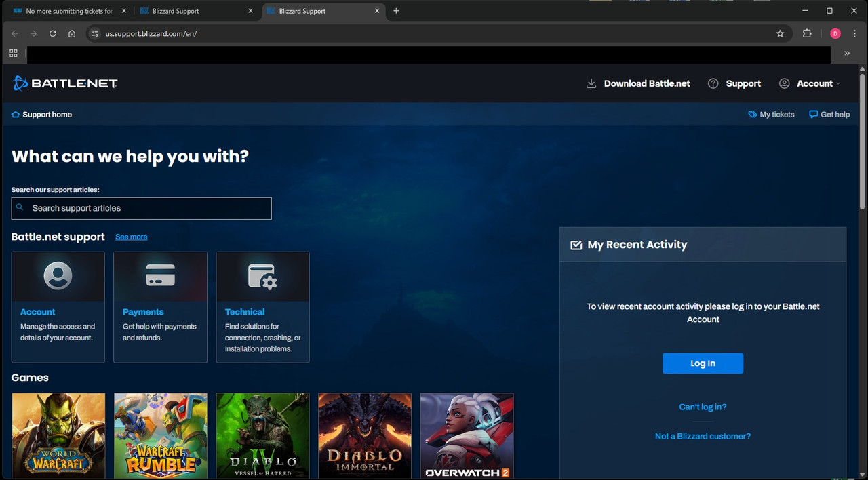Click 'Find solutions for connection, crashing' text
Screen dimensions: 868x480
click(263, 338)
